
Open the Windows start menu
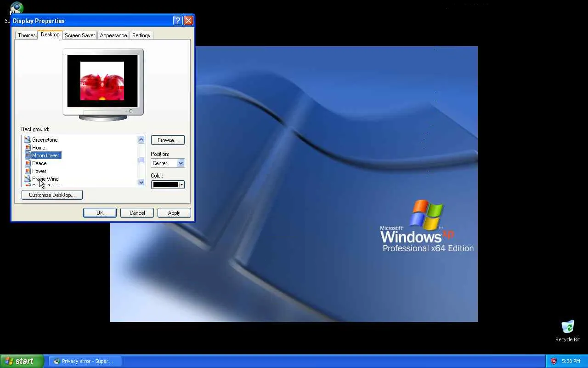pos(22,361)
